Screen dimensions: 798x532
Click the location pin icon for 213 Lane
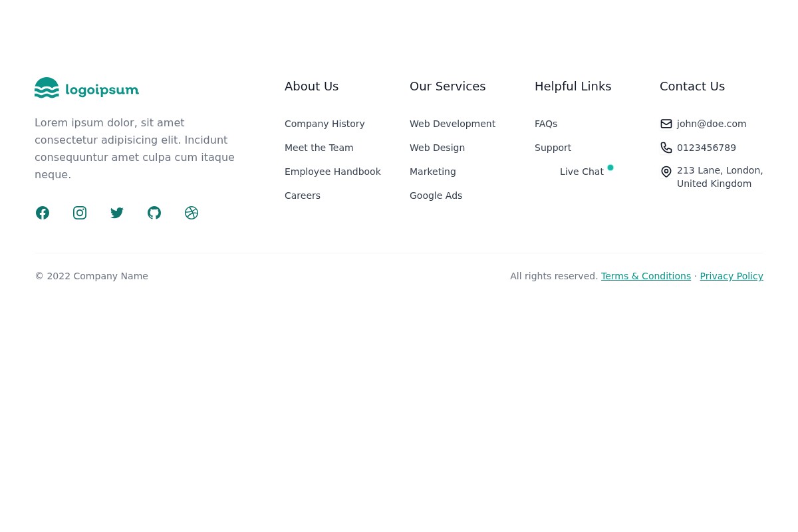(666, 172)
